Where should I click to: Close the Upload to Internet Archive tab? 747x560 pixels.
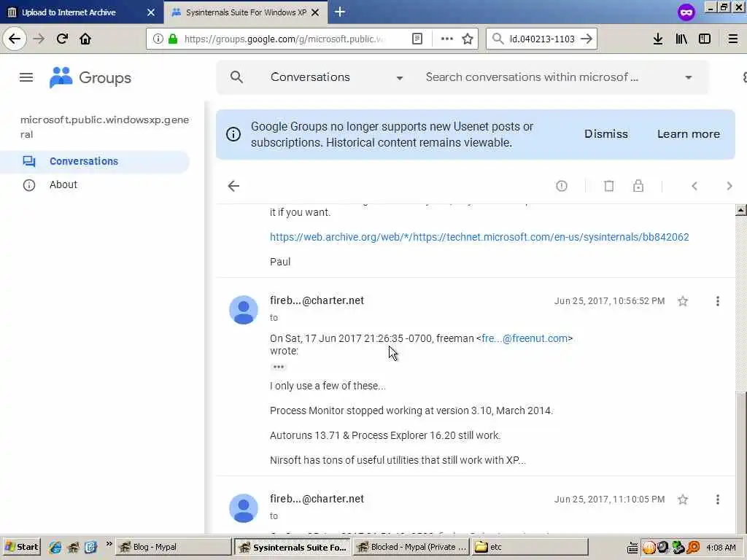pos(151,12)
